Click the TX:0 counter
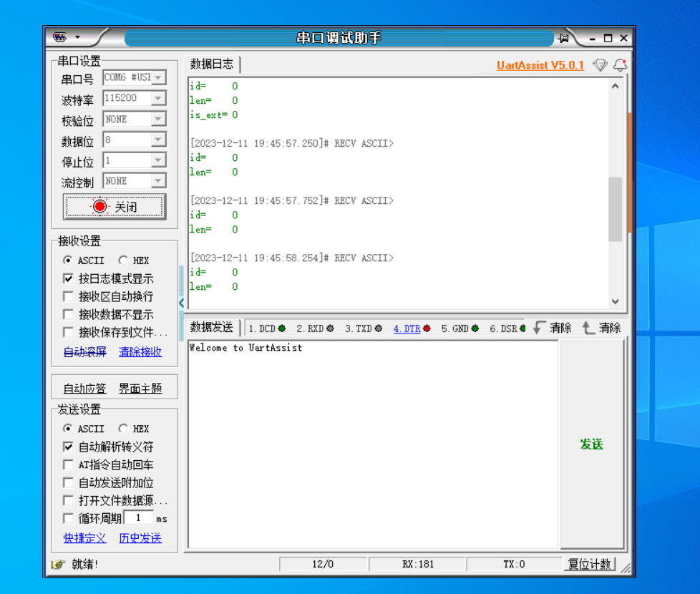Image resolution: width=700 pixels, height=594 pixels. pyautogui.click(x=515, y=565)
